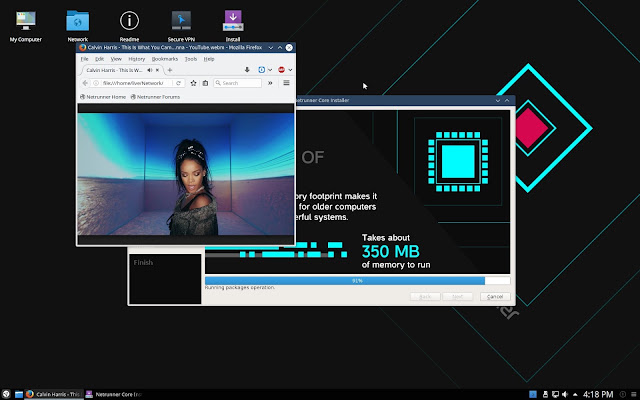The height and width of the screenshot is (400, 640).
Task: Click the Finish step in installer sidebar
Action: click(x=143, y=262)
